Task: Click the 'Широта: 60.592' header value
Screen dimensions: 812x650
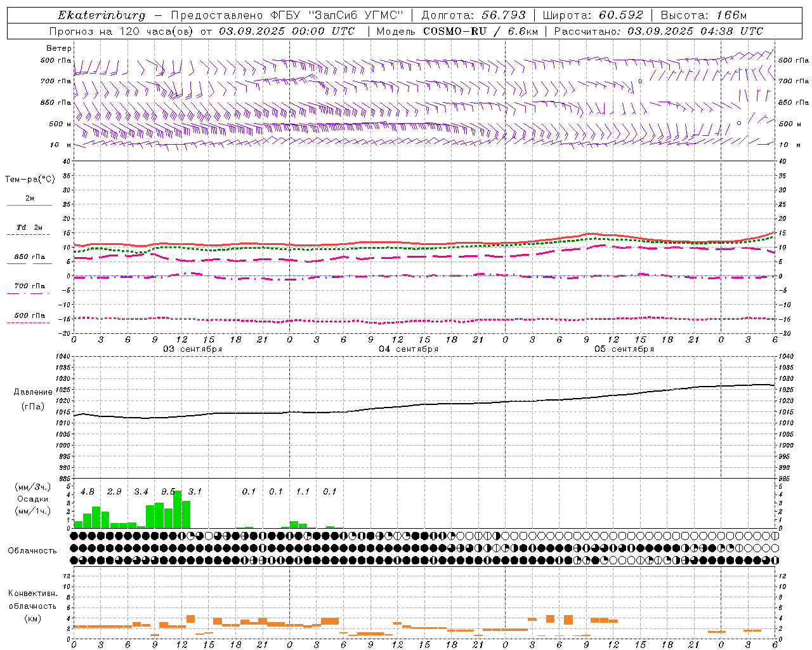Action: [x=593, y=15]
